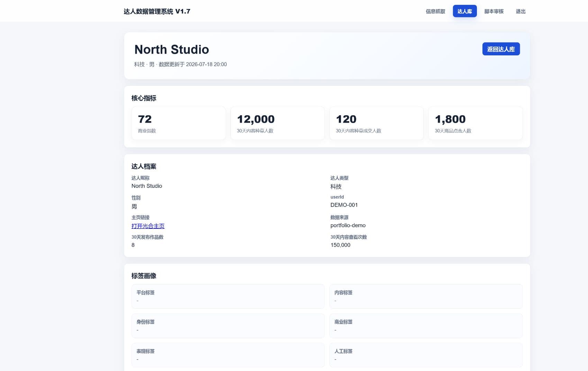
Task: Select the 身份标签 tag box
Action: pos(228,326)
